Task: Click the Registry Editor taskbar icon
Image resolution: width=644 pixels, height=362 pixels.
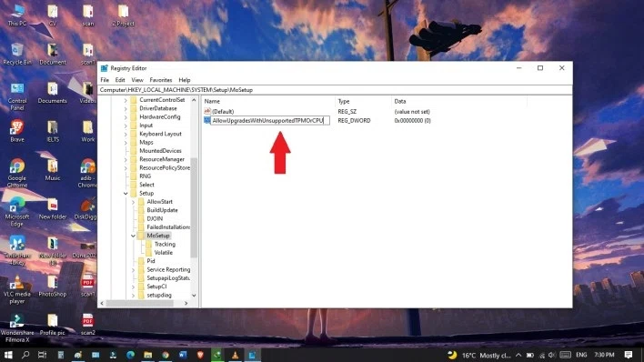Action: point(252,355)
